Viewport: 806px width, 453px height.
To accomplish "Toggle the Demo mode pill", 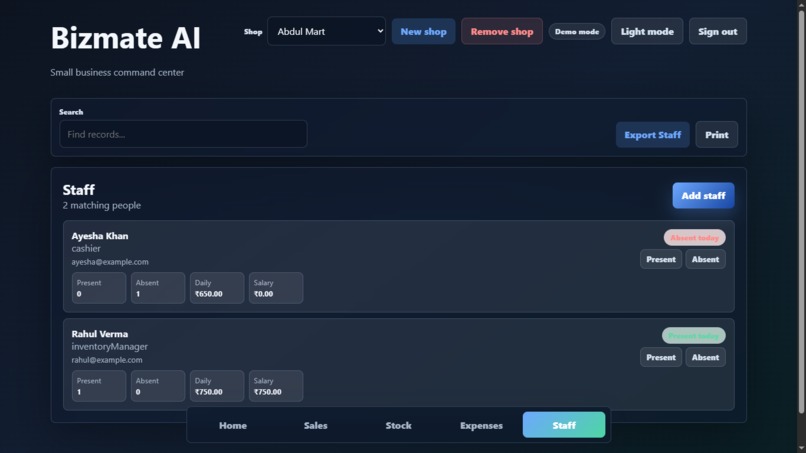I will (577, 31).
